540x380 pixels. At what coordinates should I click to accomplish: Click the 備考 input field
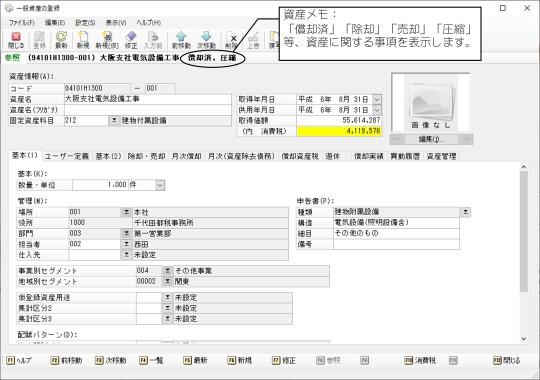click(x=396, y=244)
